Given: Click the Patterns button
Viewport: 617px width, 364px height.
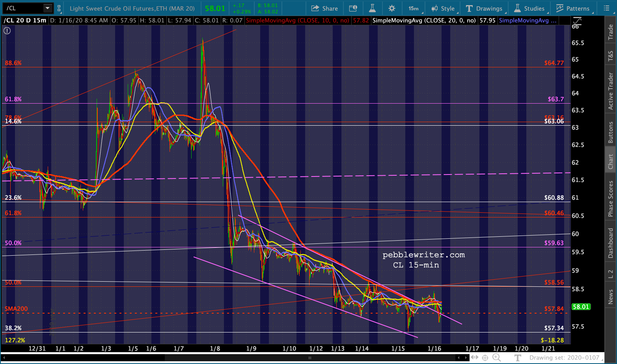Looking at the screenshot, I should pyautogui.click(x=572, y=8).
